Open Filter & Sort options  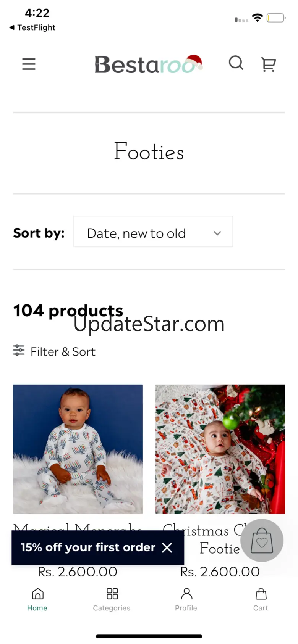pyautogui.click(x=63, y=351)
